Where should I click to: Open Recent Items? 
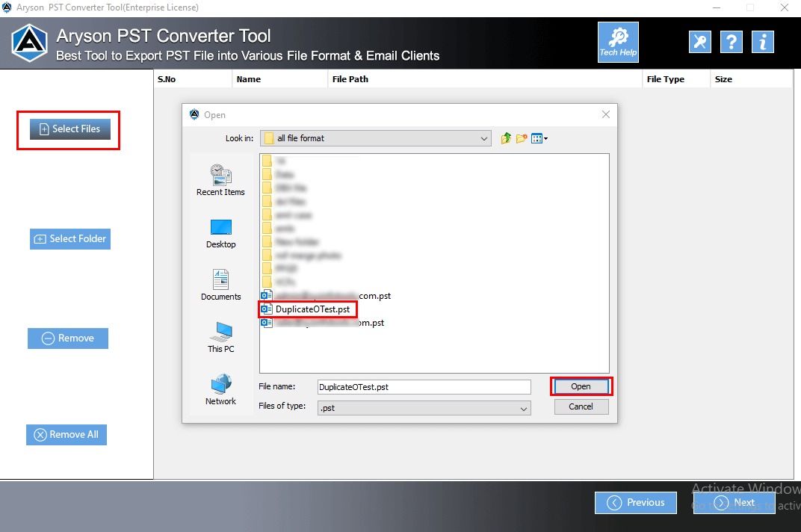[x=220, y=179]
